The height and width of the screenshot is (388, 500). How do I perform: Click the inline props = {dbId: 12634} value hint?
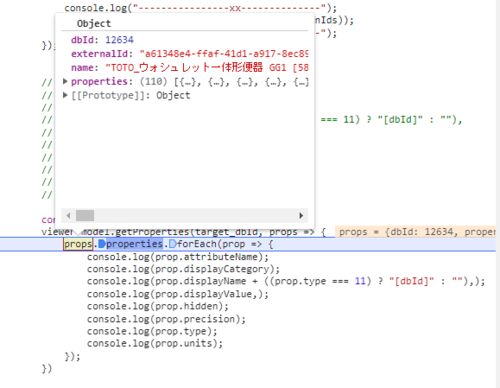tap(415, 232)
